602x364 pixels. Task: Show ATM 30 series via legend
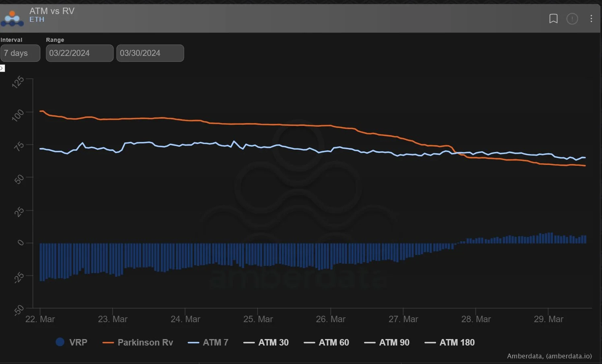(x=266, y=342)
